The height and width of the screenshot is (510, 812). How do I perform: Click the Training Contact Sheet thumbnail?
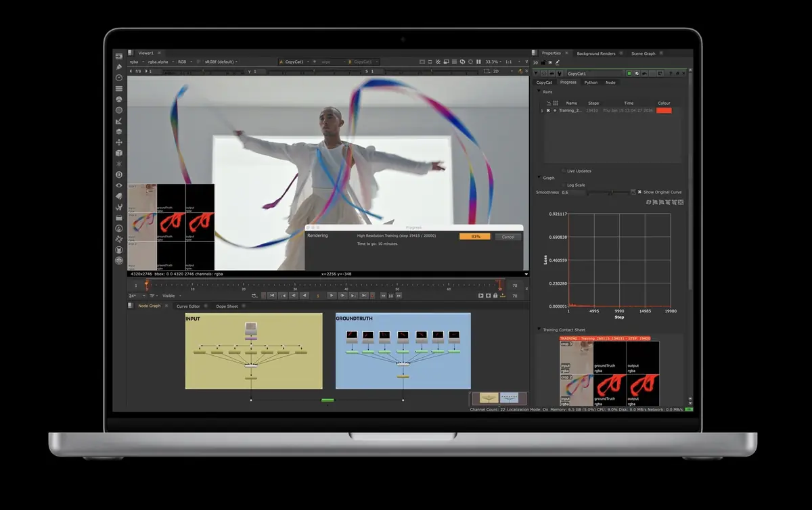tap(609, 372)
